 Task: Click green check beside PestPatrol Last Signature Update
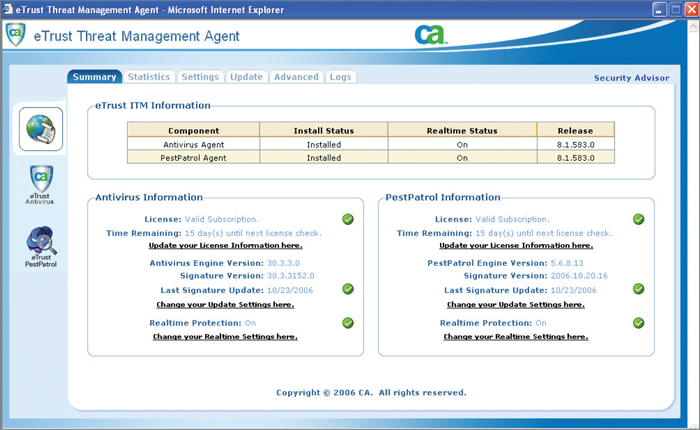(639, 289)
